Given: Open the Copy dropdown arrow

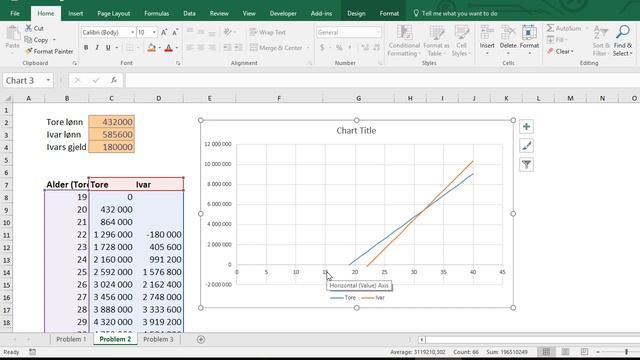Looking at the screenshot, I should click(54, 40).
